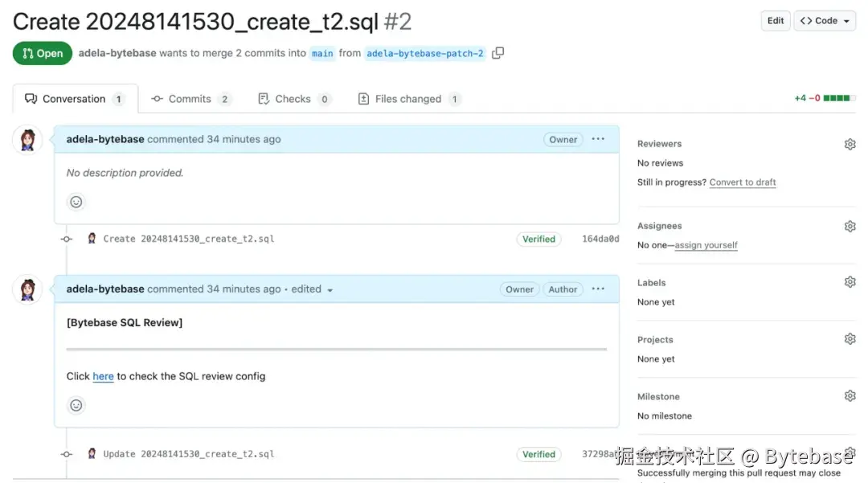Image resolution: width=868 pixels, height=483 pixels.
Task: Click 'here' to check SQL review config
Action: pos(103,376)
